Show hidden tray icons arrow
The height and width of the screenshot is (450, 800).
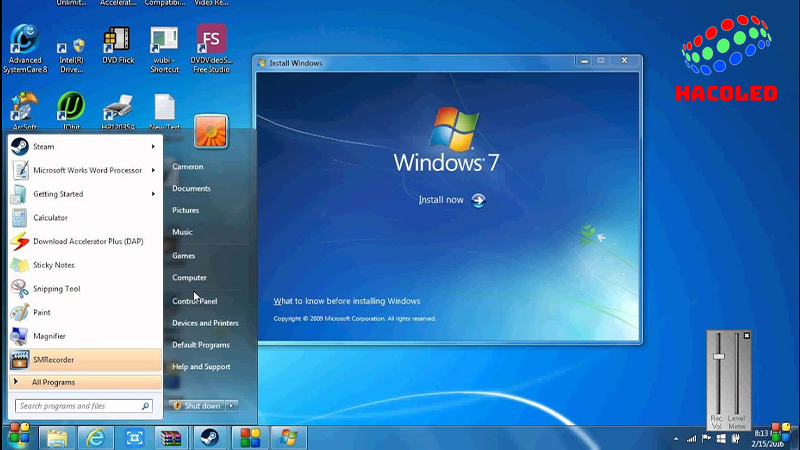click(x=676, y=438)
